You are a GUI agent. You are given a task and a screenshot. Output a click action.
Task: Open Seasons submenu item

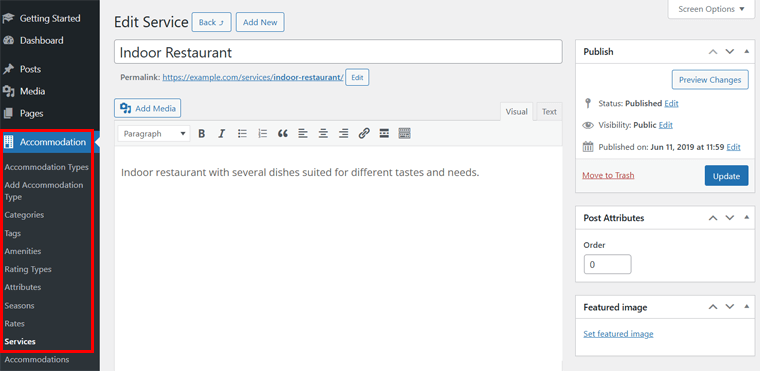point(19,306)
